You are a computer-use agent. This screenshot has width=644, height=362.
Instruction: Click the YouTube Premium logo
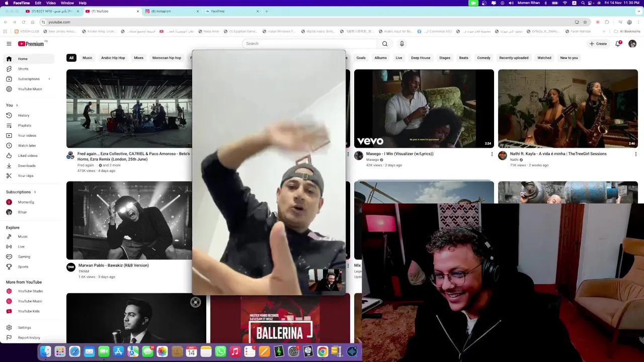(x=31, y=44)
